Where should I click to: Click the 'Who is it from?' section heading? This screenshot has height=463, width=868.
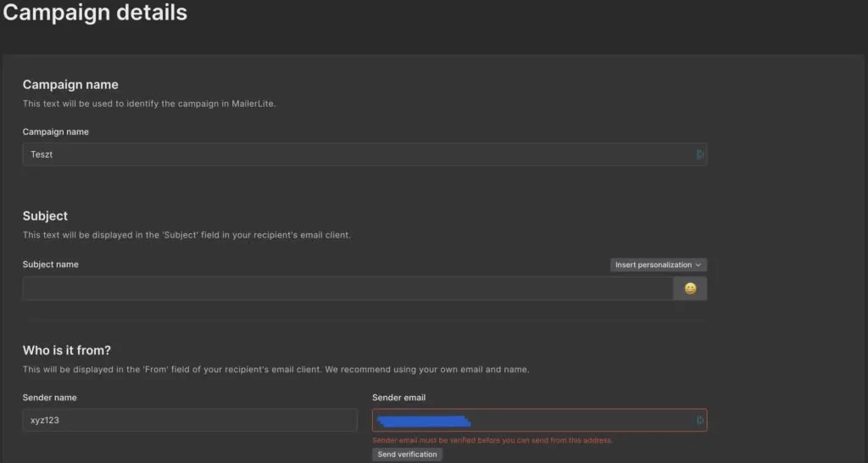(67, 350)
